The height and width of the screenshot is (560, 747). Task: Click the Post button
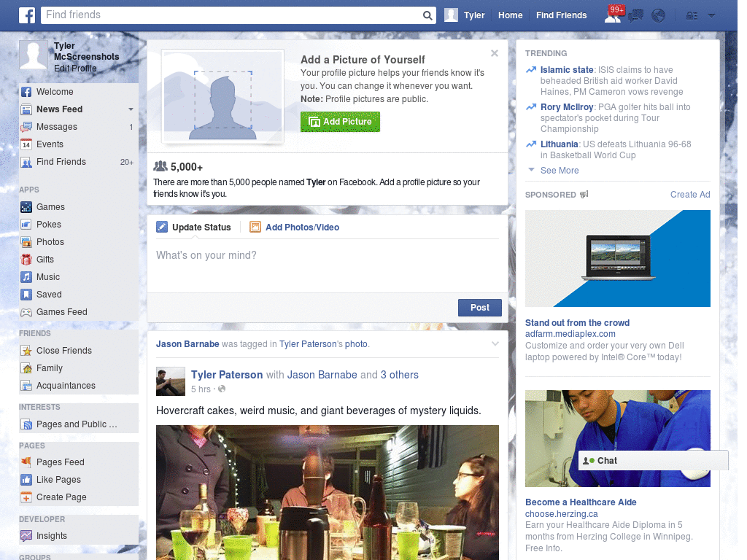coord(480,308)
